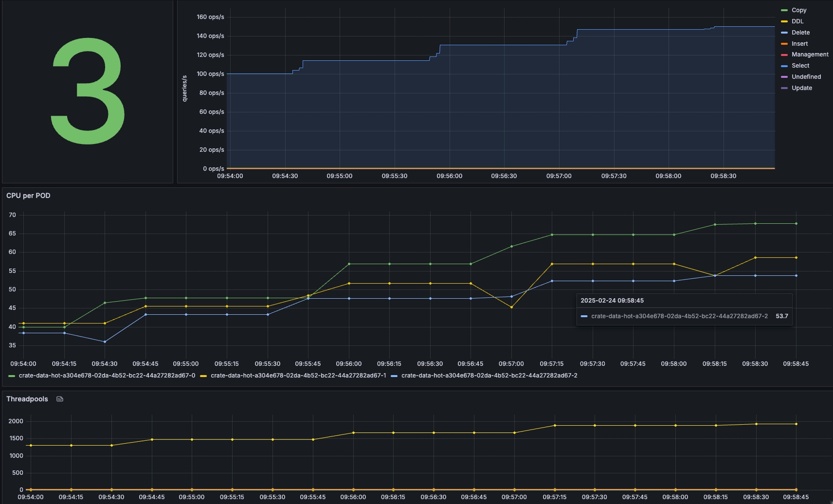Click the red Management series color swatch
Viewport: 833px width, 504px height.
click(784, 54)
